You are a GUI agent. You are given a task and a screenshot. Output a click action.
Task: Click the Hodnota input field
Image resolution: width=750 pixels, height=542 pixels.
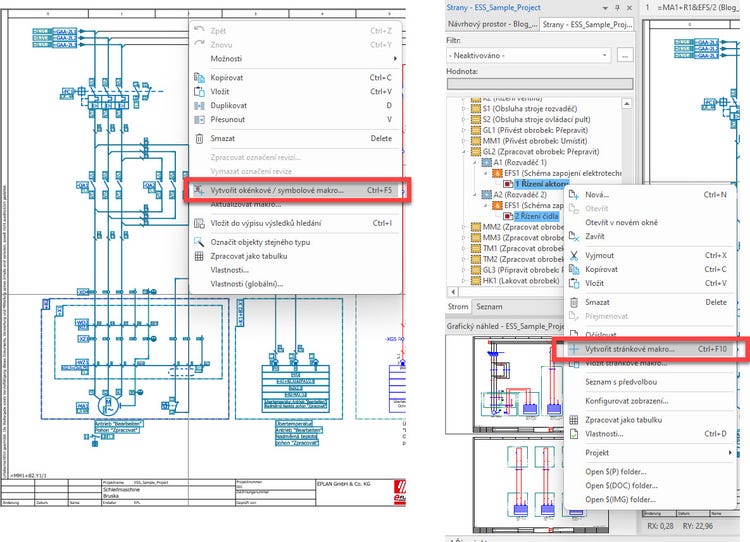(x=540, y=85)
